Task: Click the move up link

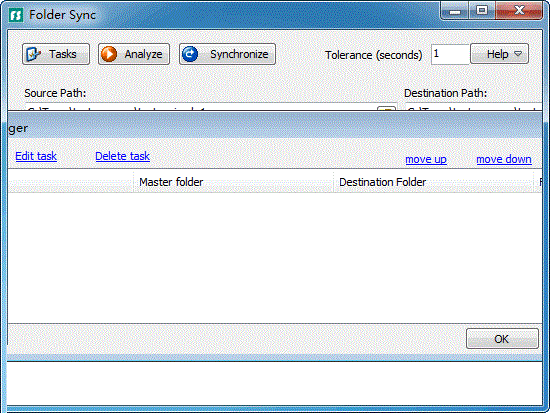Action: [x=426, y=159]
